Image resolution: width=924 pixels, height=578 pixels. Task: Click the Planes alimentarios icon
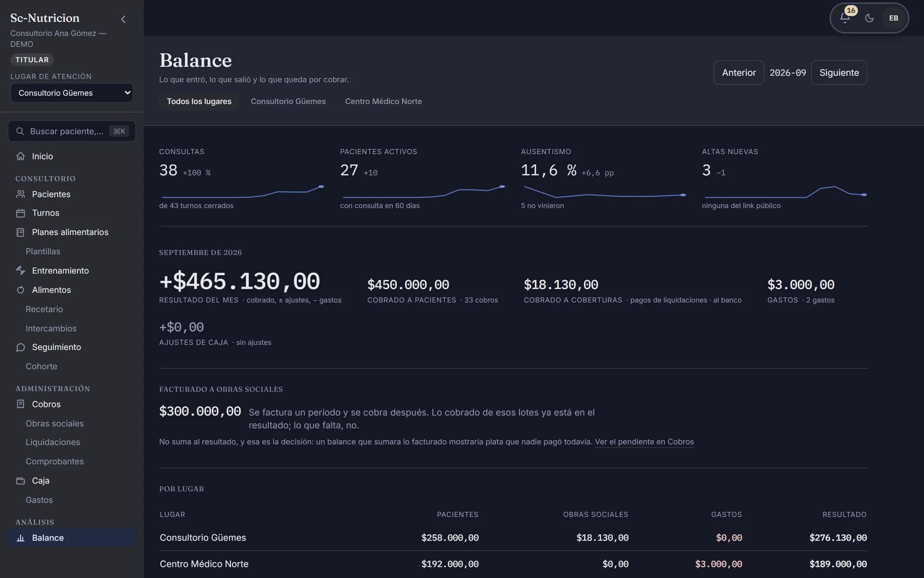tap(20, 232)
